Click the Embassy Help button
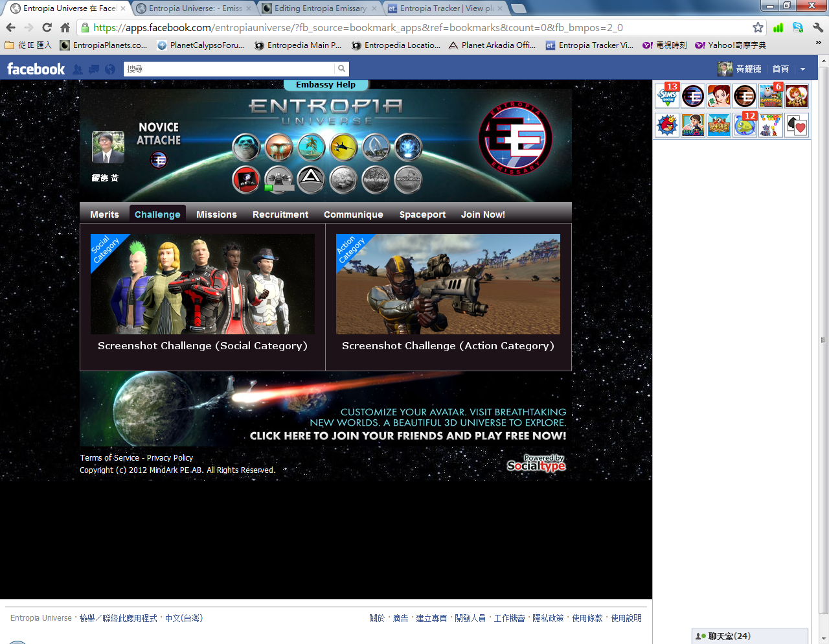The image size is (829, 644). [x=326, y=85]
